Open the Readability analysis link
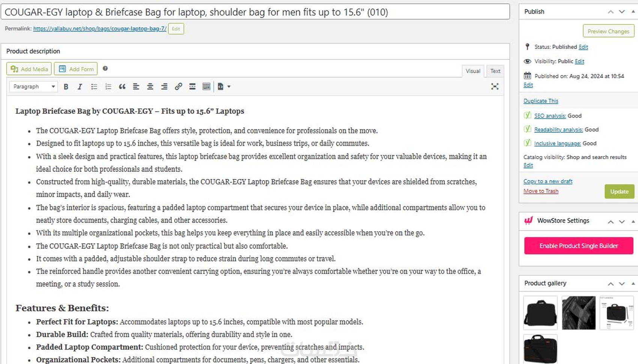The height and width of the screenshot is (364, 638). tap(558, 129)
